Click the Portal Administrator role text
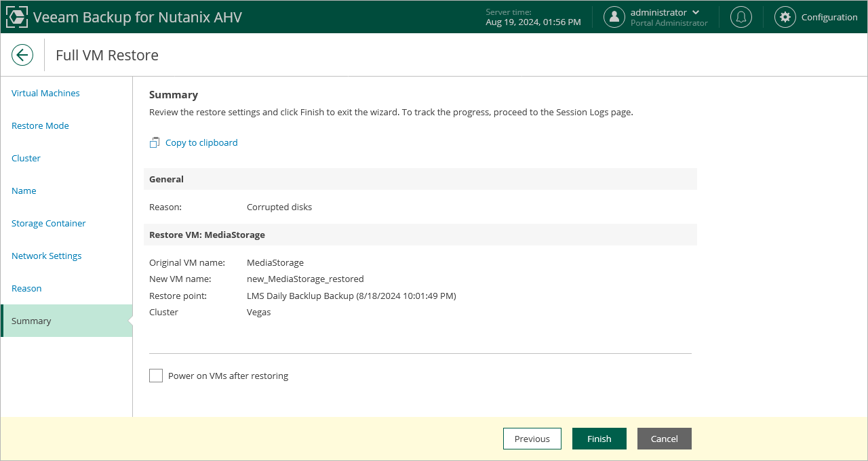This screenshot has width=868, height=461. tap(669, 23)
